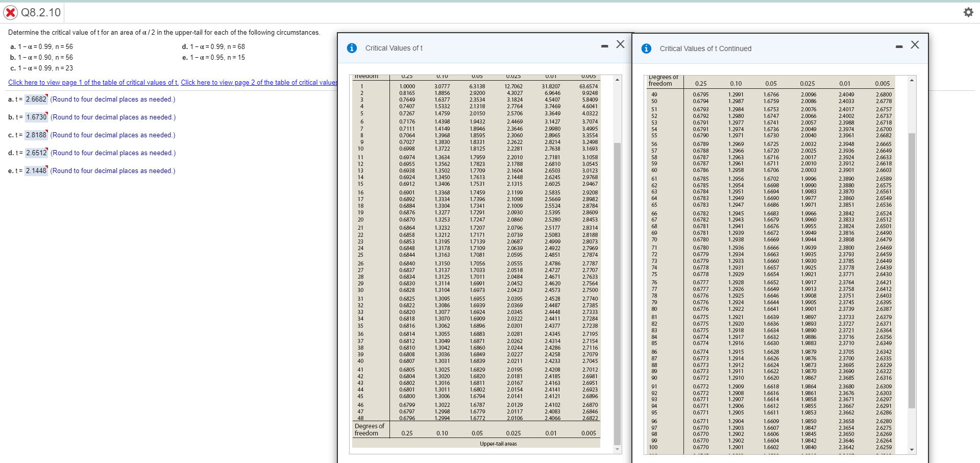Open page 1 of the critical values table link
Screen dimensions: 980x463
[93, 82]
